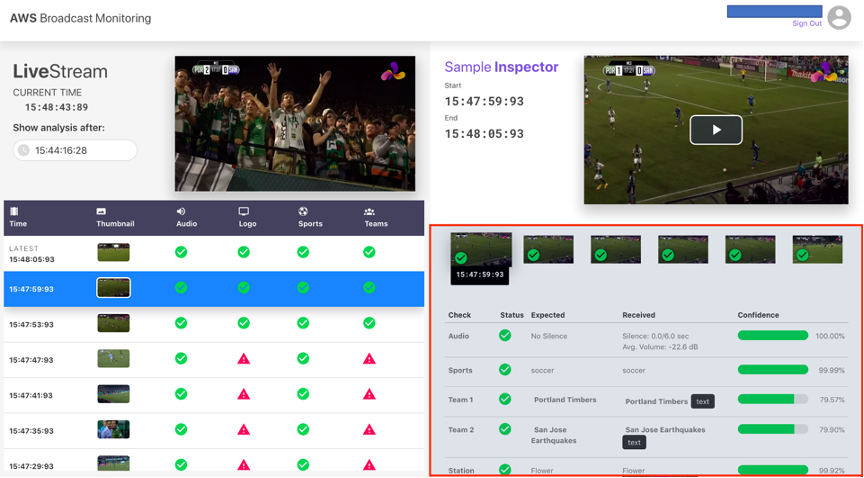Click the user avatar icon
Viewport: 864px width, 478px height.
pyautogui.click(x=839, y=18)
